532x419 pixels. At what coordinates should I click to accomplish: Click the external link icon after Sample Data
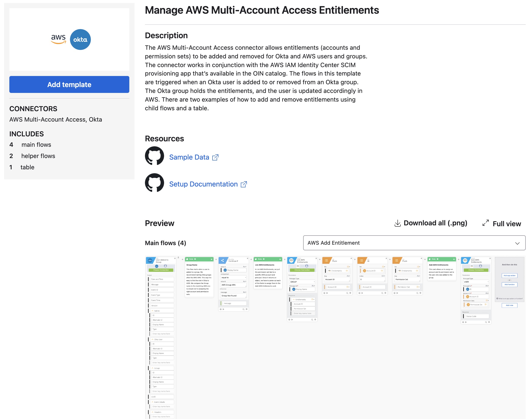pos(215,157)
